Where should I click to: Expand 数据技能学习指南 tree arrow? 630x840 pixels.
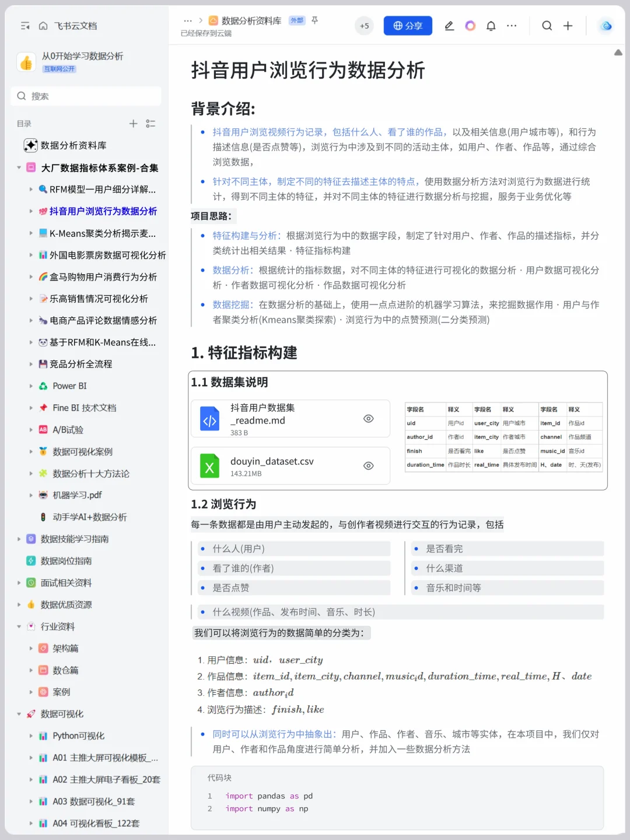coord(19,539)
